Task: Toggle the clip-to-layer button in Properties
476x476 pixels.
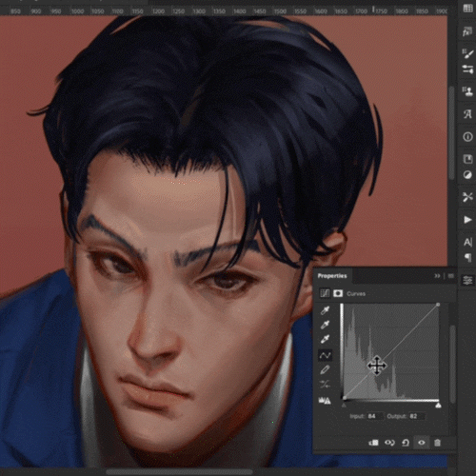Action: (373, 443)
